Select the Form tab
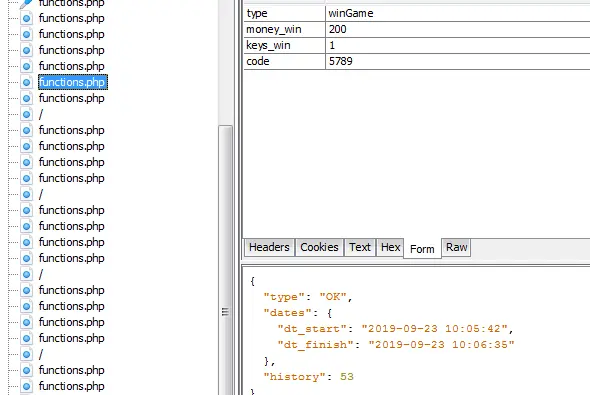Screen dimensions: 590x395 pyautogui.click(x=422, y=249)
